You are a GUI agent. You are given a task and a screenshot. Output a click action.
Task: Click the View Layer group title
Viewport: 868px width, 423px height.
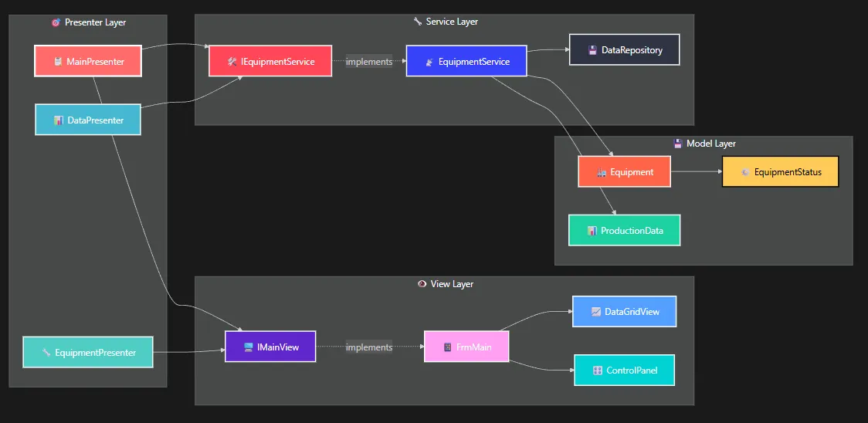click(452, 284)
